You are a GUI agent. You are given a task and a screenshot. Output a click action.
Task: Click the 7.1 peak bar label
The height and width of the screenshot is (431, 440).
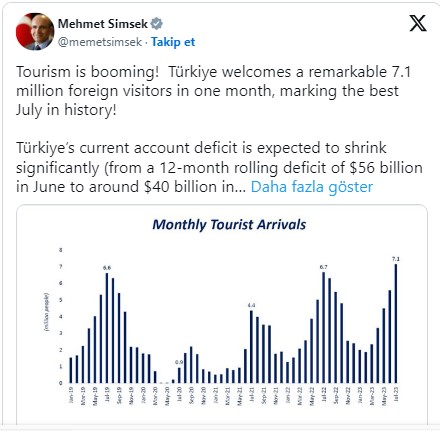tap(396, 259)
